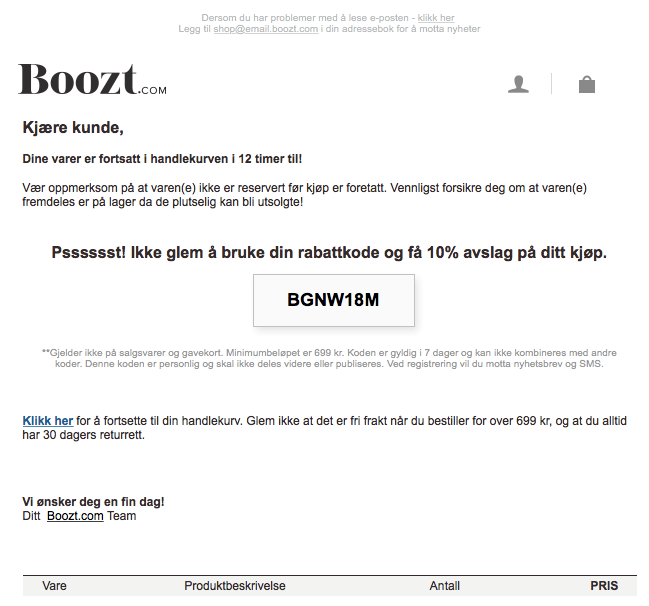The image size is (649, 606).
Task: Click the Produktbeskrivelse column header
Action: 235,586
